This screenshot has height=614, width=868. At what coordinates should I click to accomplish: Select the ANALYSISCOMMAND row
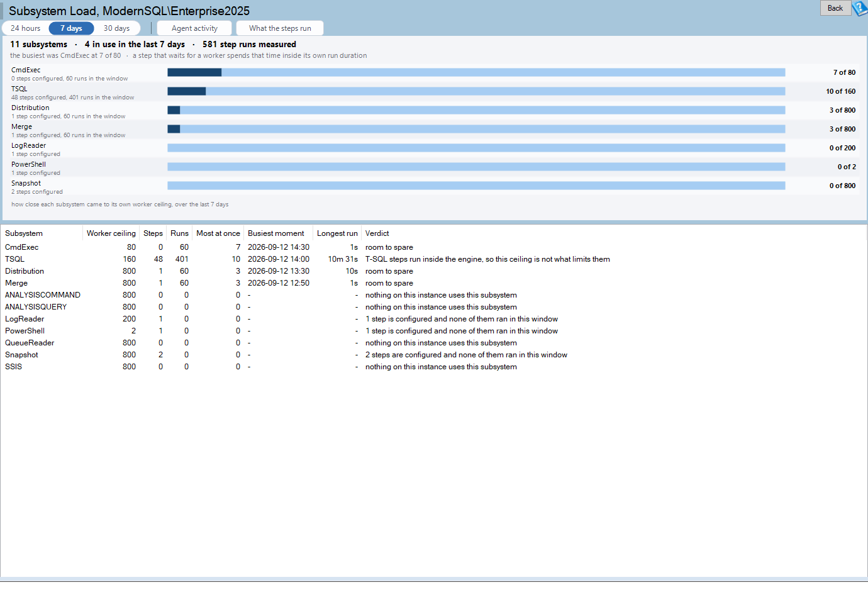433,295
